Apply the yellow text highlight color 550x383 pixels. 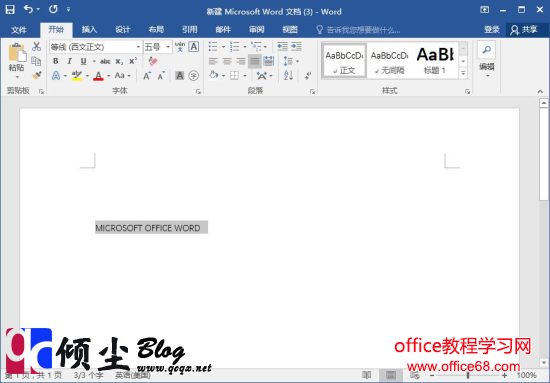[76, 76]
